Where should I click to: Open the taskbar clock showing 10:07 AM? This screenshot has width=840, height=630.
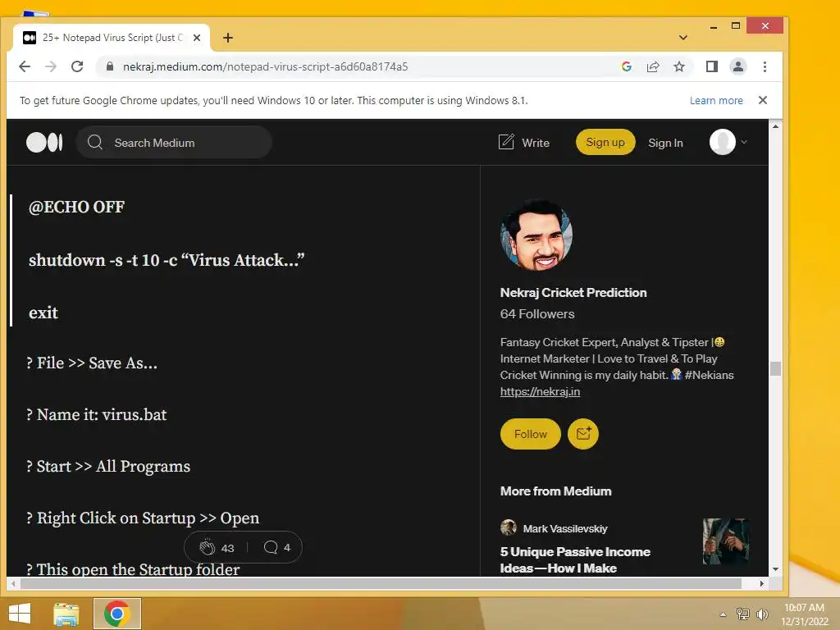[x=804, y=614]
